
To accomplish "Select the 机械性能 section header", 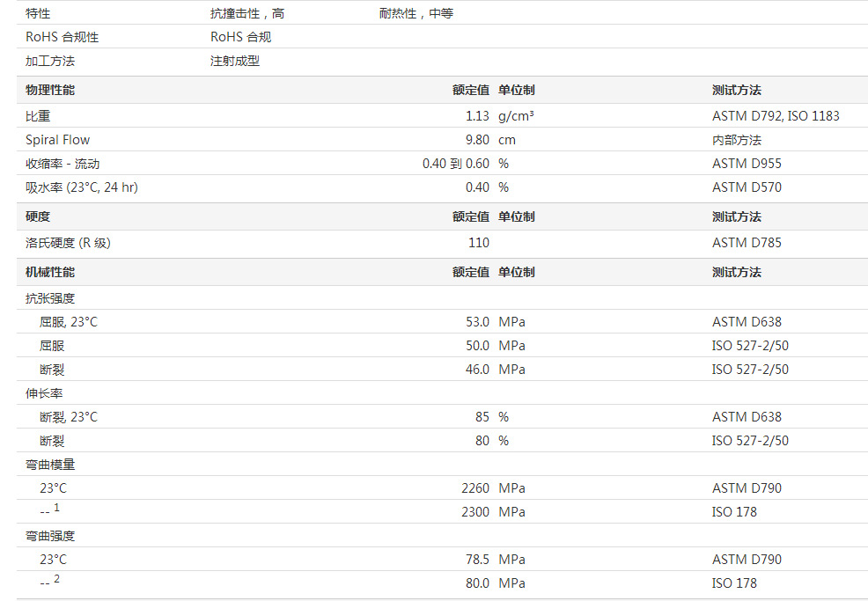I will click(x=50, y=272).
